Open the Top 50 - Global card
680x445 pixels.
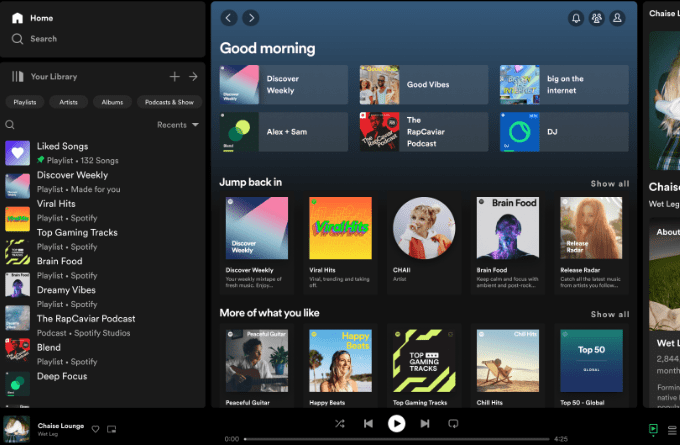coord(592,366)
